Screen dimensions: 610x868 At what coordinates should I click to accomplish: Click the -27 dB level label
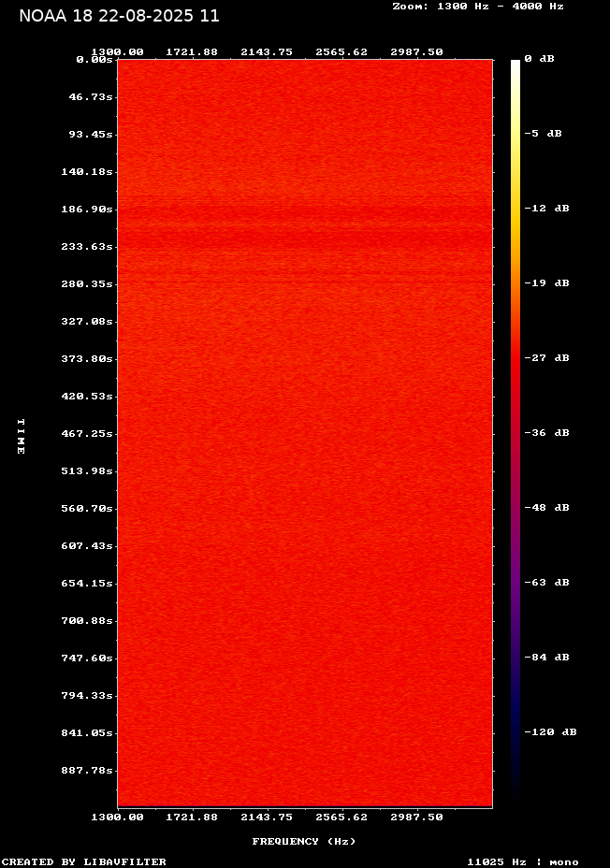click(546, 358)
